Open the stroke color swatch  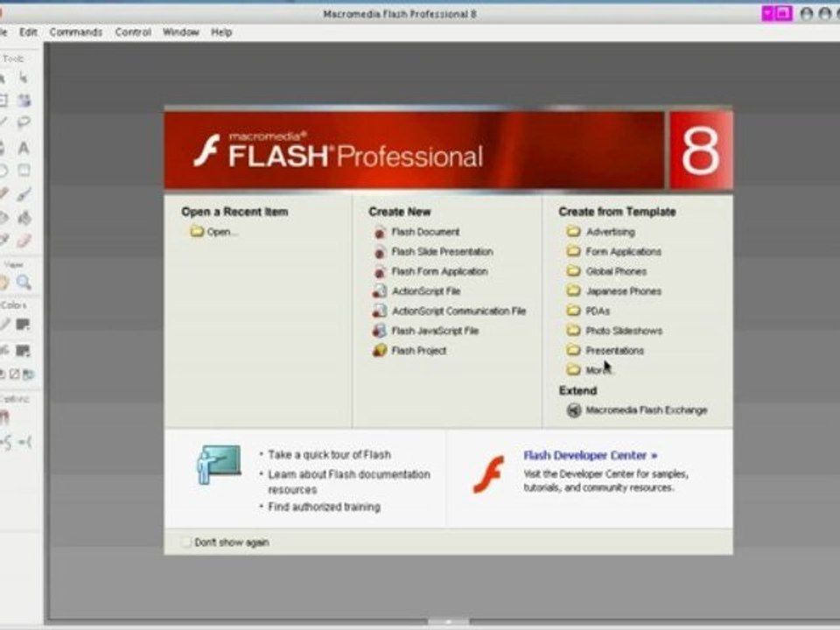(23, 325)
